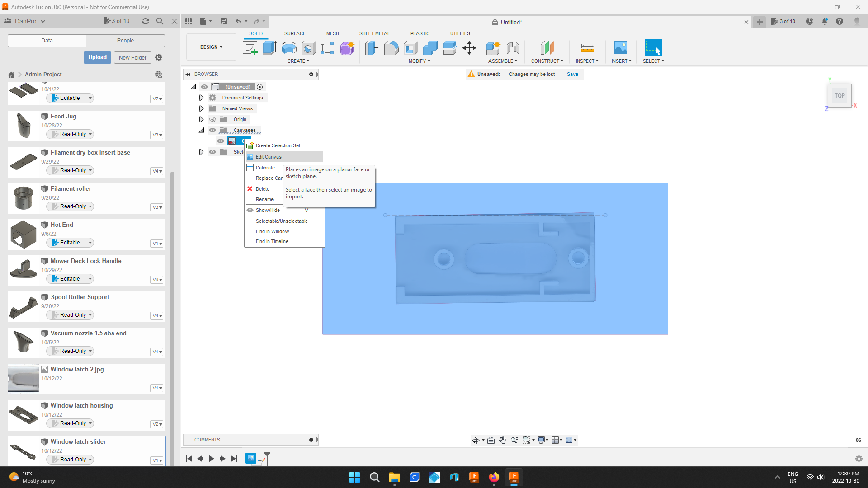Image resolution: width=868 pixels, height=488 pixels.
Task: Click Save in the unsaved changes bar
Action: pyautogui.click(x=572, y=74)
